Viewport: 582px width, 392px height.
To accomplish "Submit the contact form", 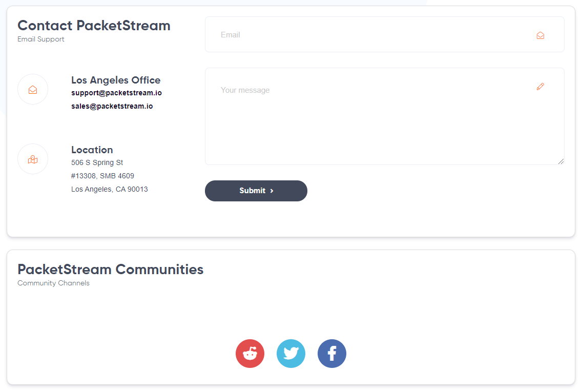I will 256,191.
